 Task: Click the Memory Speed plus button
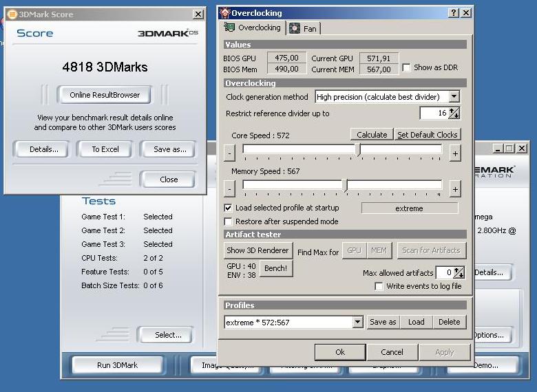click(x=454, y=188)
